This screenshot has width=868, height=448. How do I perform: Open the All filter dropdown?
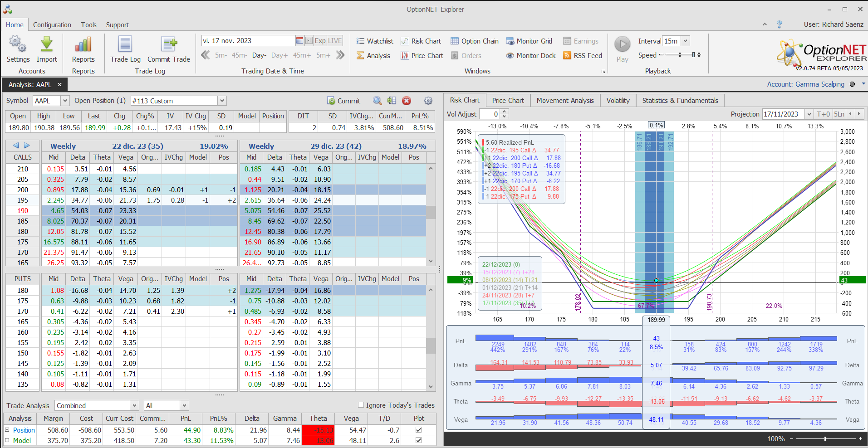184,405
